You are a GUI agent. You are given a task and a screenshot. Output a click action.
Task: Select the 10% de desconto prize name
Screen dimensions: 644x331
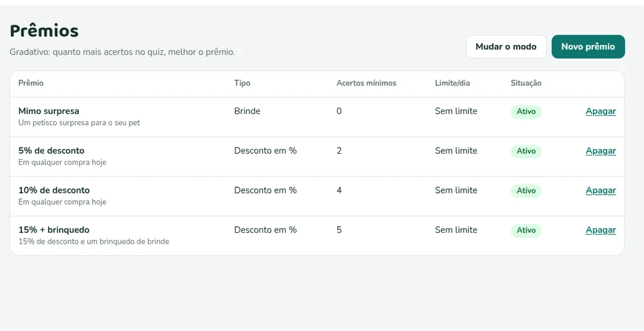(x=54, y=190)
